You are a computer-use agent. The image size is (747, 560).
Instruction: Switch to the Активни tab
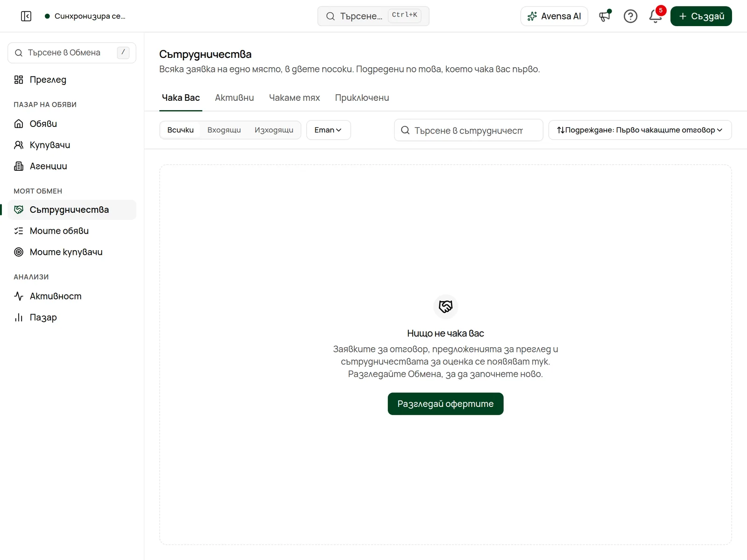tap(234, 98)
